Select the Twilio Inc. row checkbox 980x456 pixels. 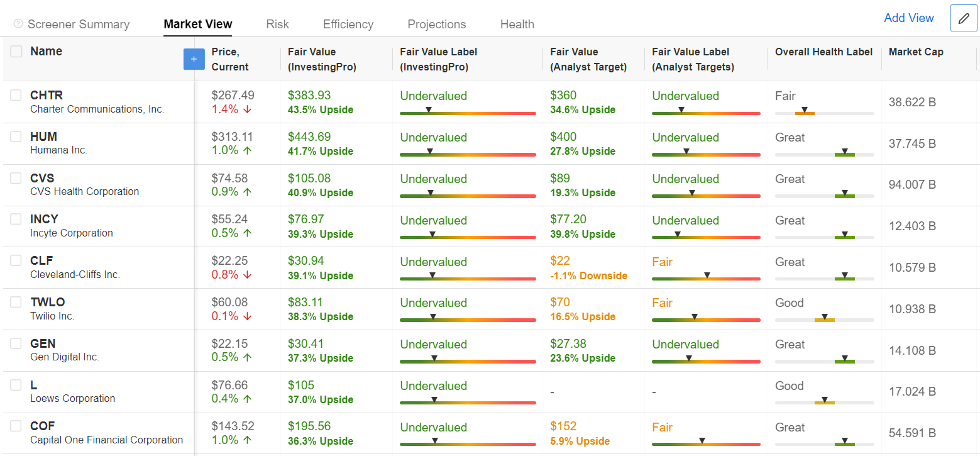click(16, 302)
